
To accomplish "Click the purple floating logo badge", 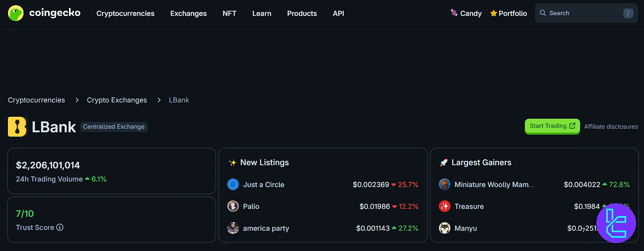I will click(616, 223).
